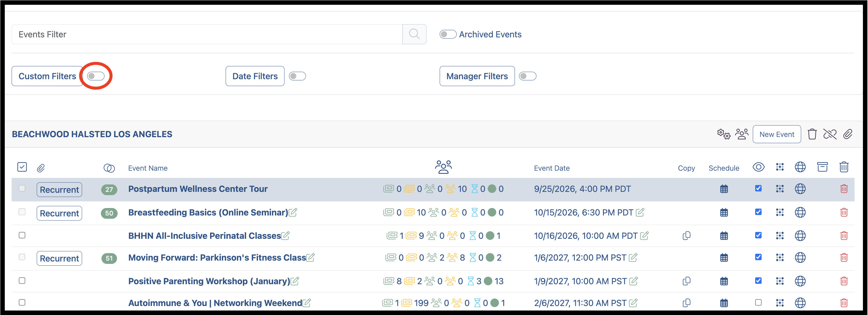The height and width of the screenshot is (315, 868).
Task: Open schedule calendar for Postpartum Wellness Center Tour
Action: [724, 189]
